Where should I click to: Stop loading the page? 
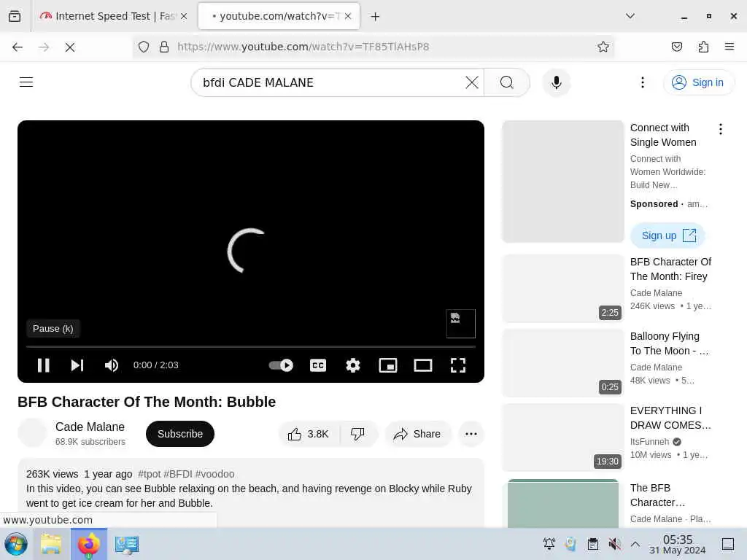click(69, 47)
